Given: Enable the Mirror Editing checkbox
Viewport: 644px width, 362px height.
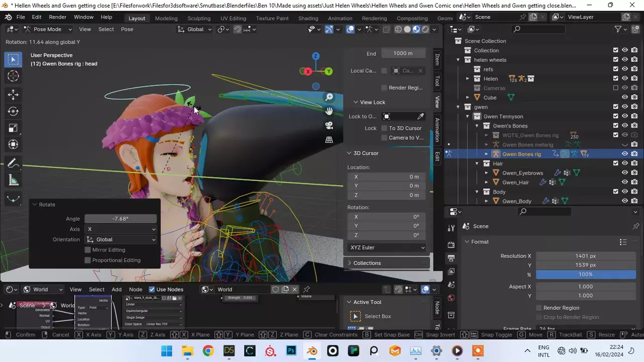Looking at the screenshot, I should (x=88, y=250).
